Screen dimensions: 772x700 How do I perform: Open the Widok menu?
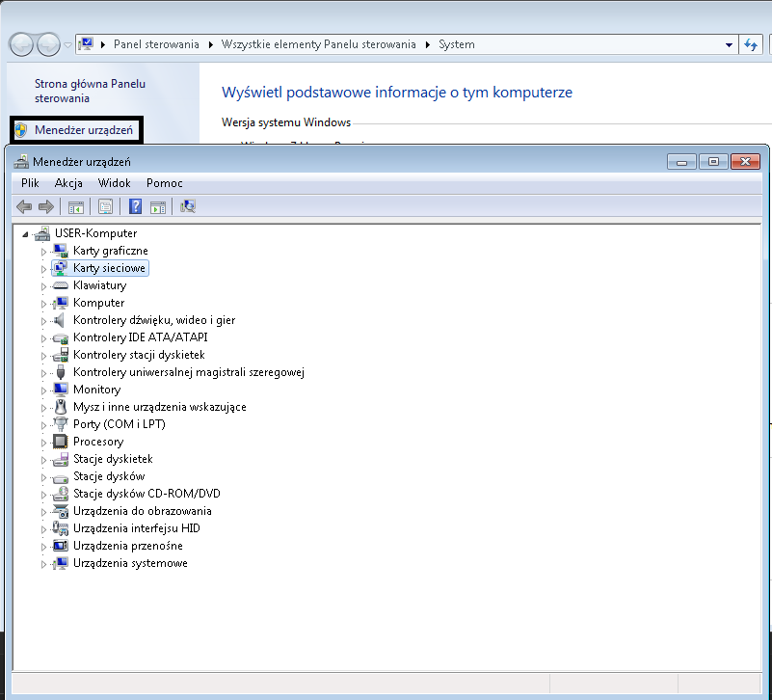[x=115, y=183]
